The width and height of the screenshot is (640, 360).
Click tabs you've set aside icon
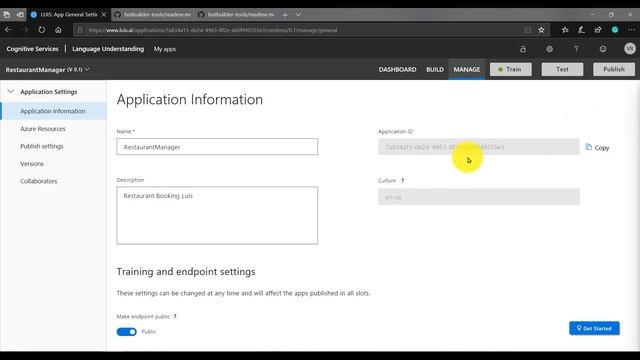click(x=7, y=15)
